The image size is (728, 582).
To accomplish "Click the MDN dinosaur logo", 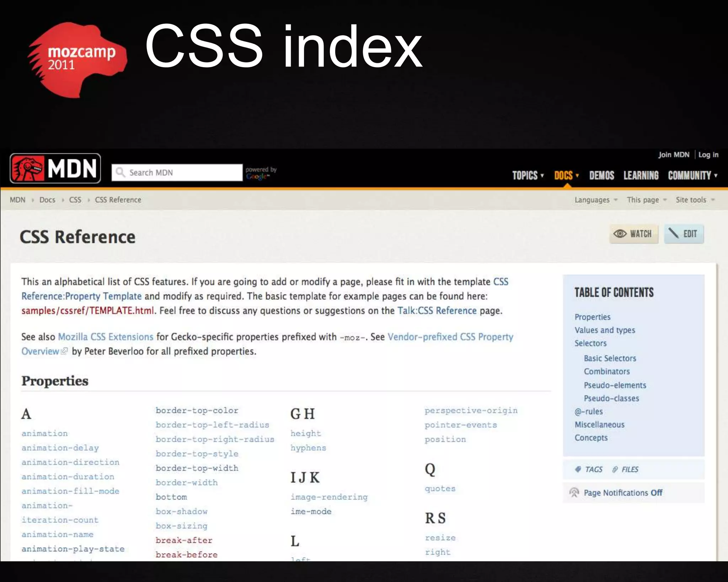I will (55, 168).
